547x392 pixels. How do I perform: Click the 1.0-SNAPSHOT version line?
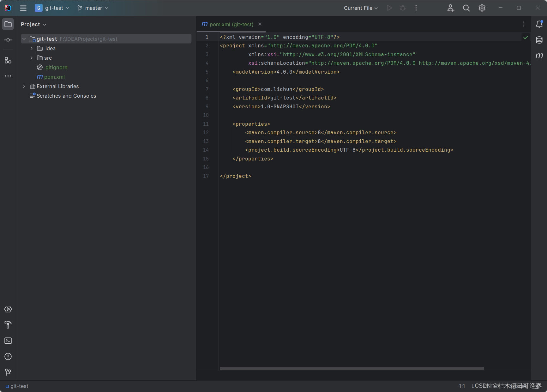[281, 106]
